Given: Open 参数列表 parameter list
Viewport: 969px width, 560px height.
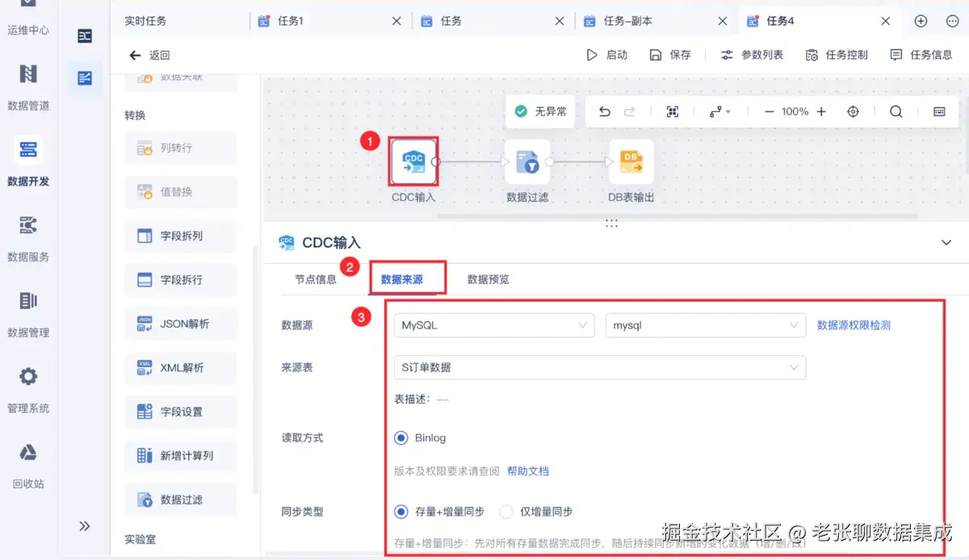Looking at the screenshot, I should click(752, 55).
